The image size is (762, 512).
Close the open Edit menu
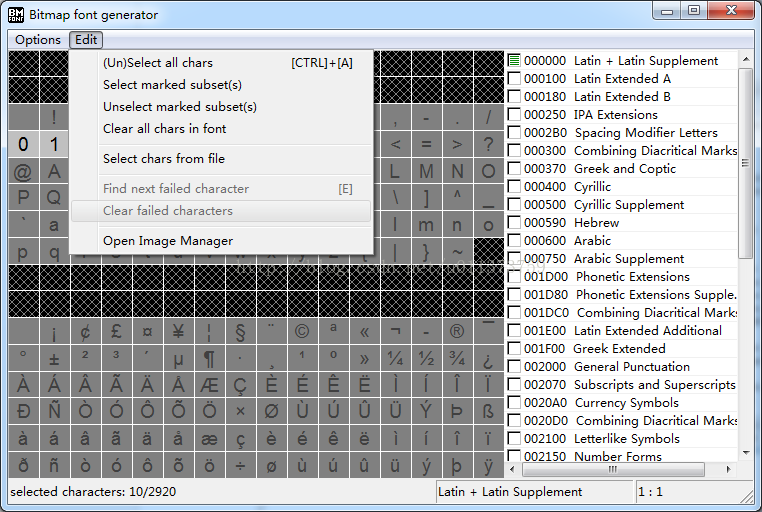click(86, 40)
